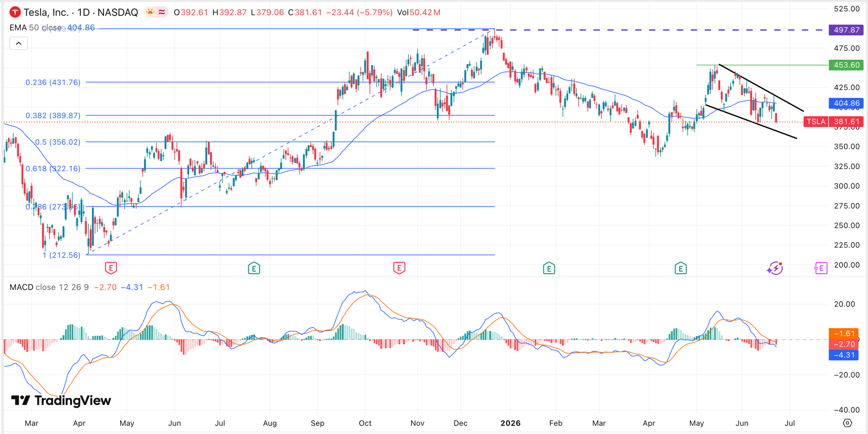Viewport: 868px width, 434px height.
Task: Click the 350.00 price axis label
Action: (847, 146)
